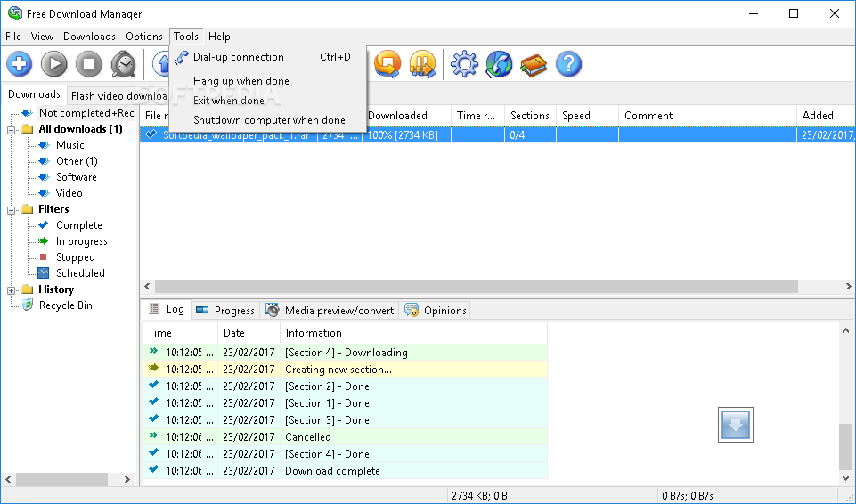Click the red Stopped square icon

coord(43,256)
